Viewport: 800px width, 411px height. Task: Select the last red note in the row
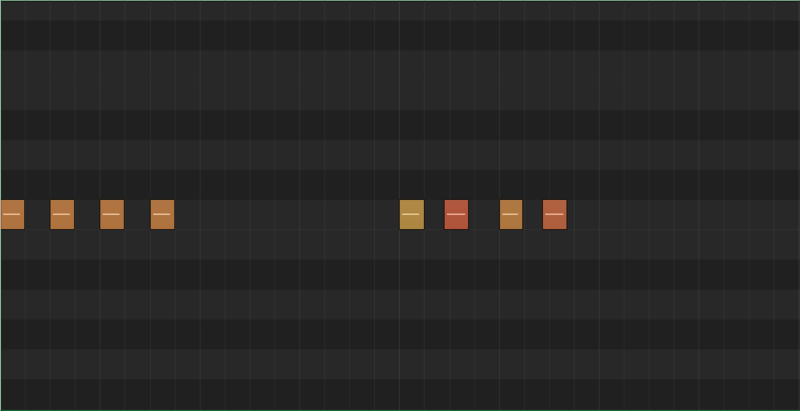(555, 215)
